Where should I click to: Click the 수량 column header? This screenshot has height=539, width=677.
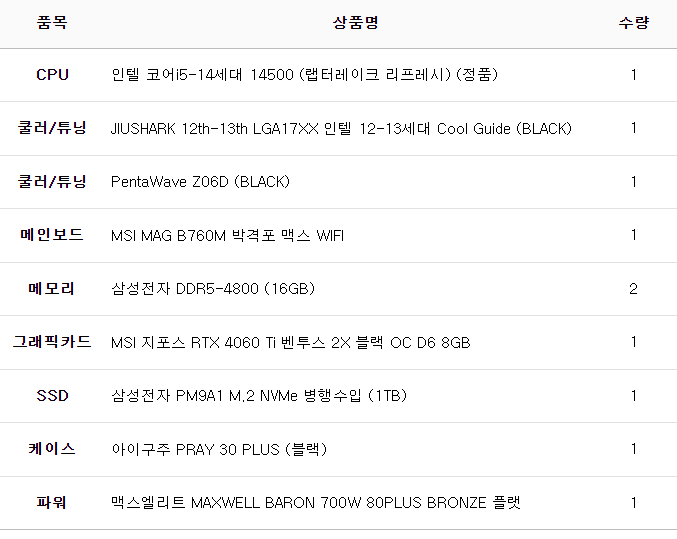(633, 22)
